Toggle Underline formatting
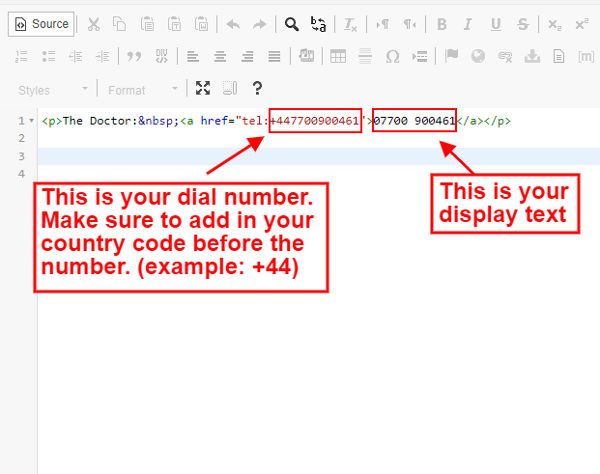Image resolution: width=600 pixels, height=474 pixels. pos(496,24)
